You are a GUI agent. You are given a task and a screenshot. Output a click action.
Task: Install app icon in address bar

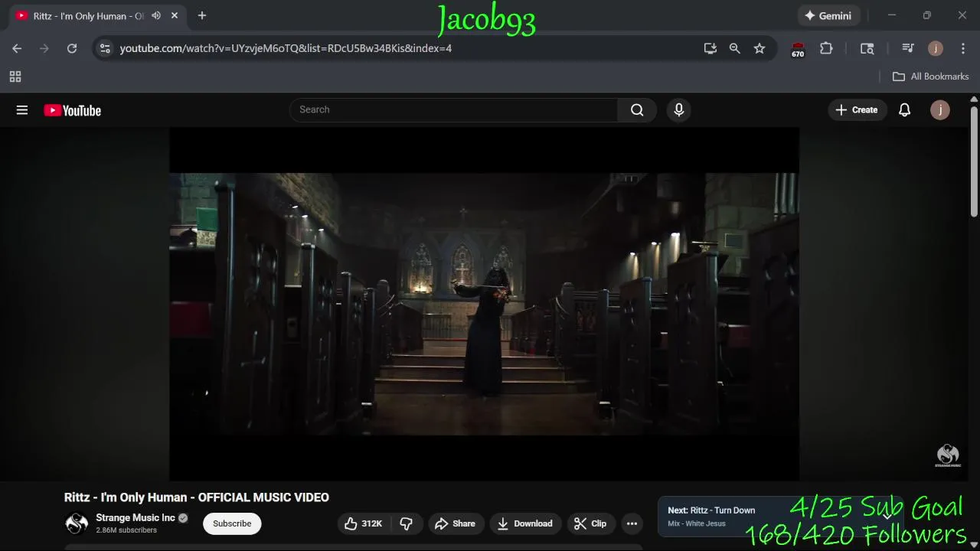coord(710,48)
